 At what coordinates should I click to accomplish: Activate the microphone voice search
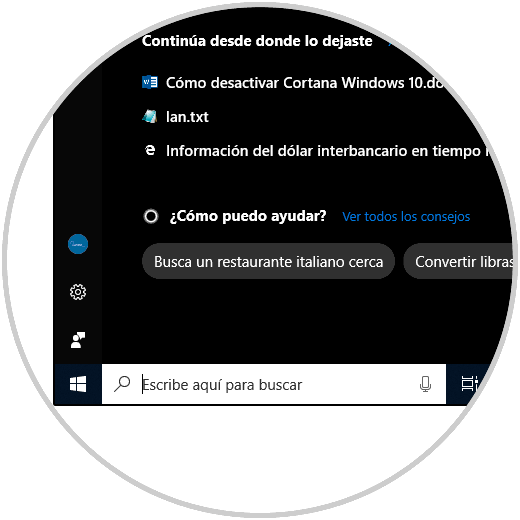click(x=425, y=384)
